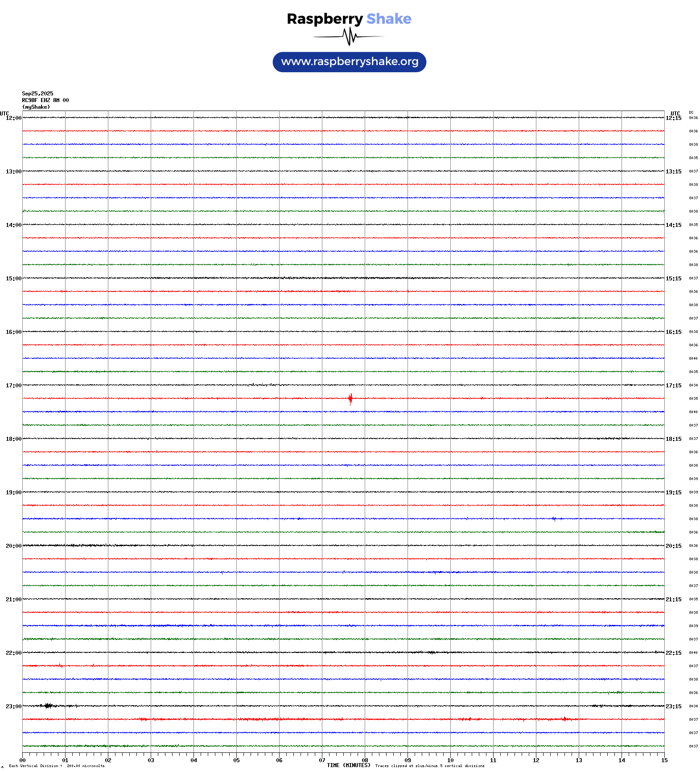Click the DC column header at top right

coord(691,112)
